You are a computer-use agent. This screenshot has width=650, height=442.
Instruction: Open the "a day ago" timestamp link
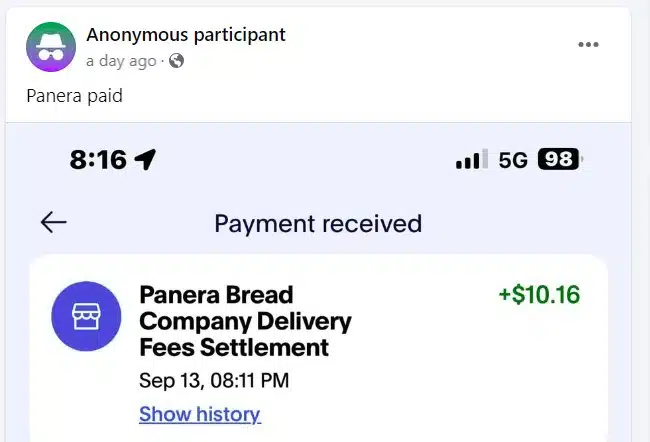click(x=121, y=61)
